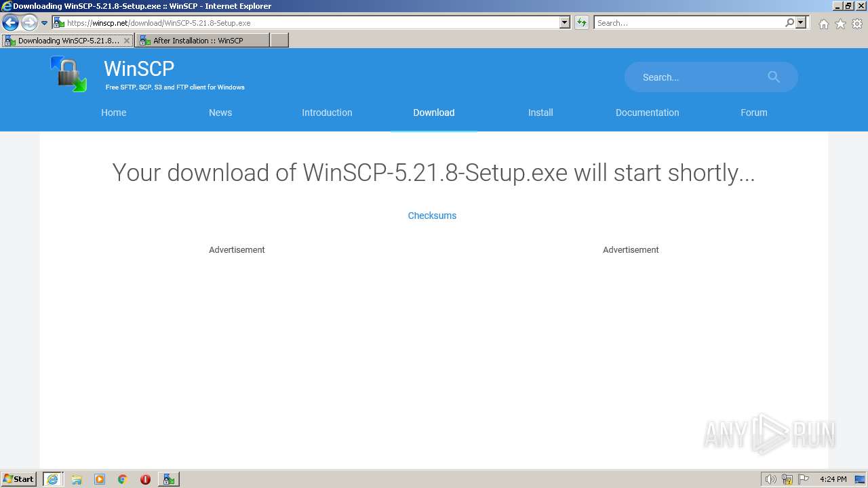Screen dimensions: 868x488
Task: Click the Action Center flag icon
Action: point(804,479)
